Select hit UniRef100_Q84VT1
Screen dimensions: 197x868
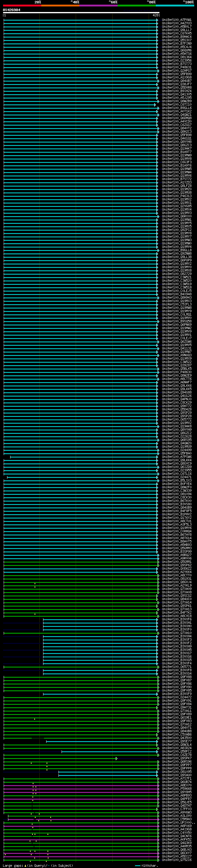177,728
